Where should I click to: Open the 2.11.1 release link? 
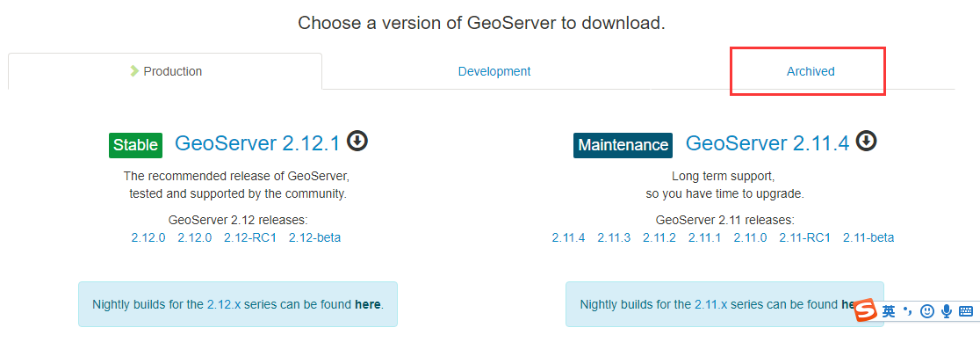click(704, 237)
